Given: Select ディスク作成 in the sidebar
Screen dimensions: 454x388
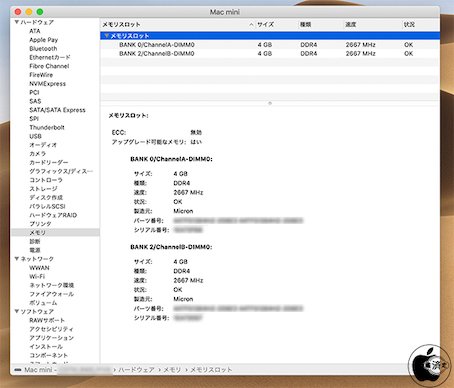Looking at the screenshot, I should 46,198.
